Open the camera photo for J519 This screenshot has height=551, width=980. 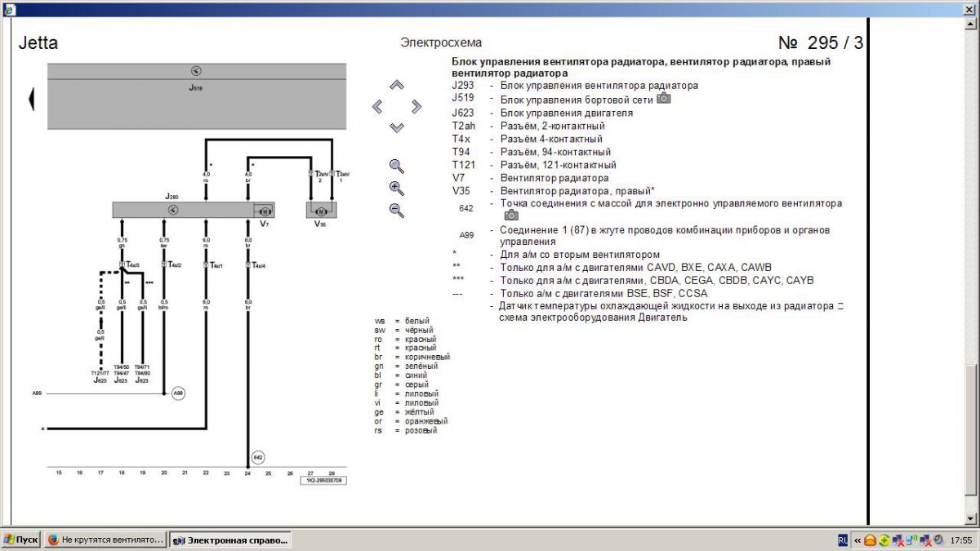pyautogui.click(x=664, y=98)
